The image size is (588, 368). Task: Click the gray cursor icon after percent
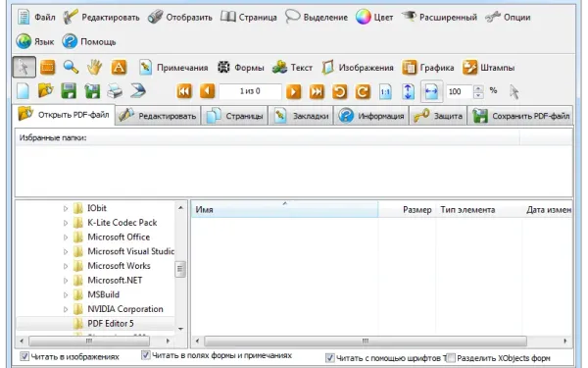tap(514, 91)
